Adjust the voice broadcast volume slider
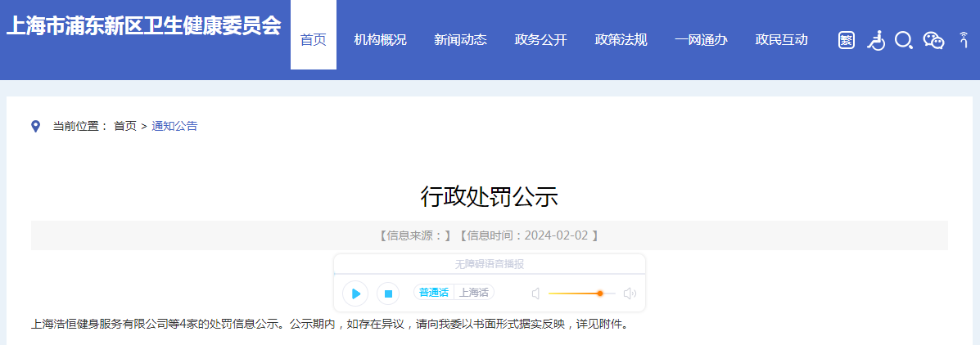Viewport: 980px width, 345px height. pos(600,293)
